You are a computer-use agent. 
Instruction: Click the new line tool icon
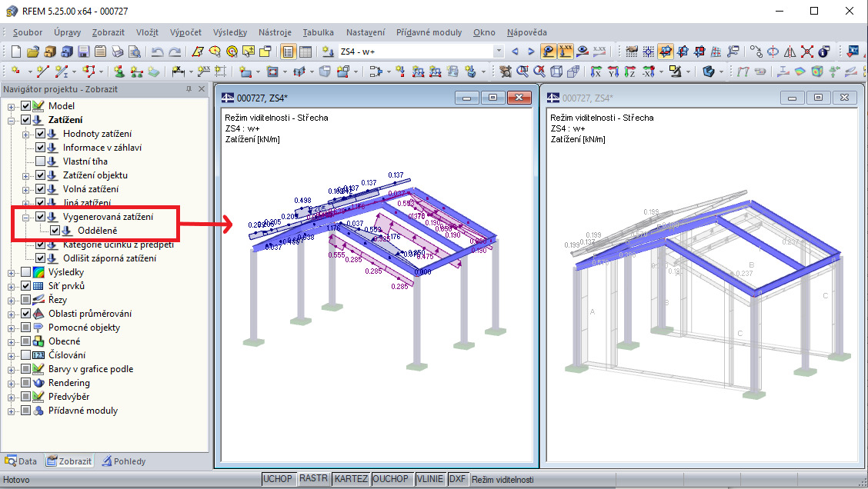click(x=42, y=71)
